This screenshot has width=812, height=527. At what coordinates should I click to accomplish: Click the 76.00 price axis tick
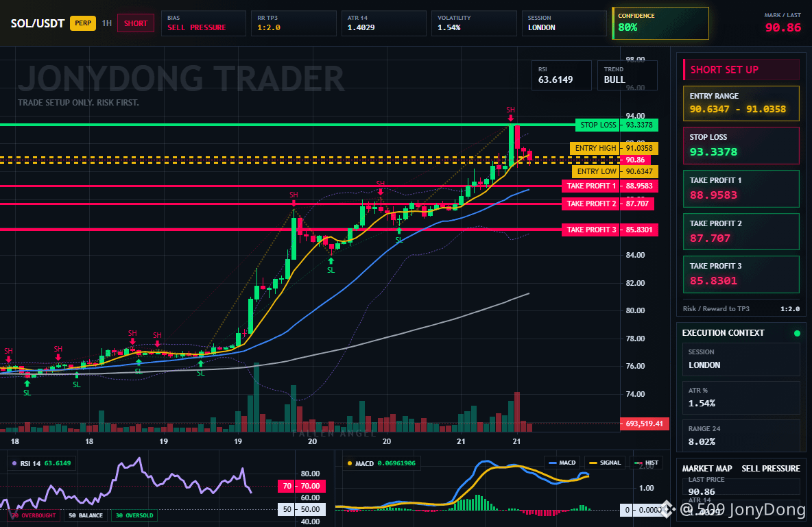636,366
